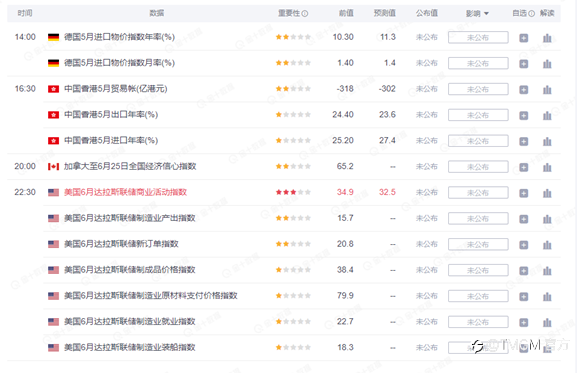Image resolution: width=577 pixels, height=373 pixels.
Task: Click the 时间 column header
Action: coord(25,13)
